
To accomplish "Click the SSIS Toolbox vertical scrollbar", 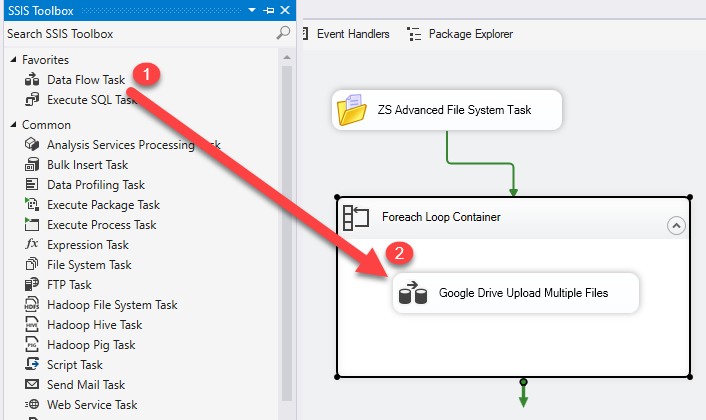I will (288, 200).
